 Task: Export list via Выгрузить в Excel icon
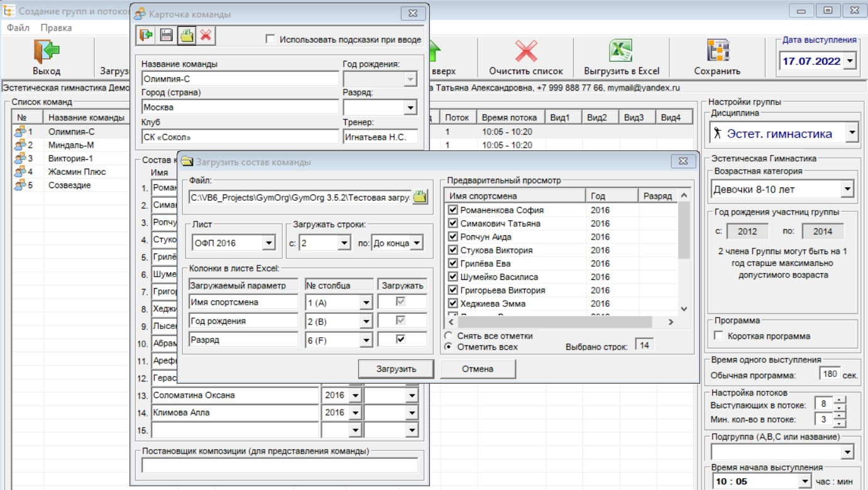point(621,52)
